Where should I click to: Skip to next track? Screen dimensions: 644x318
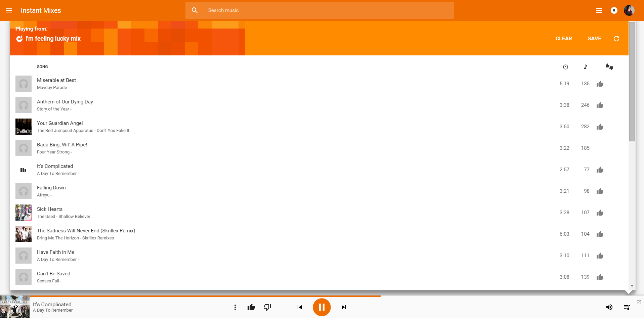[344, 307]
